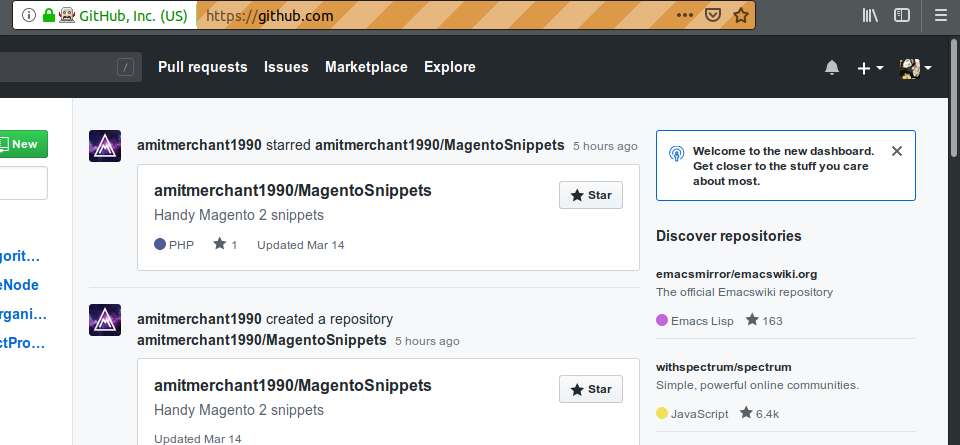This screenshot has width=960, height=445.
Task: Star the second MagentoSnippets card
Action: click(591, 389)
